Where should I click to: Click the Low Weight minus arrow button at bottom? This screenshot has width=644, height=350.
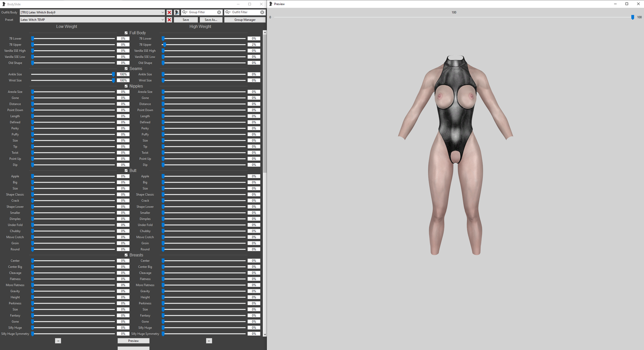[58, 341]
